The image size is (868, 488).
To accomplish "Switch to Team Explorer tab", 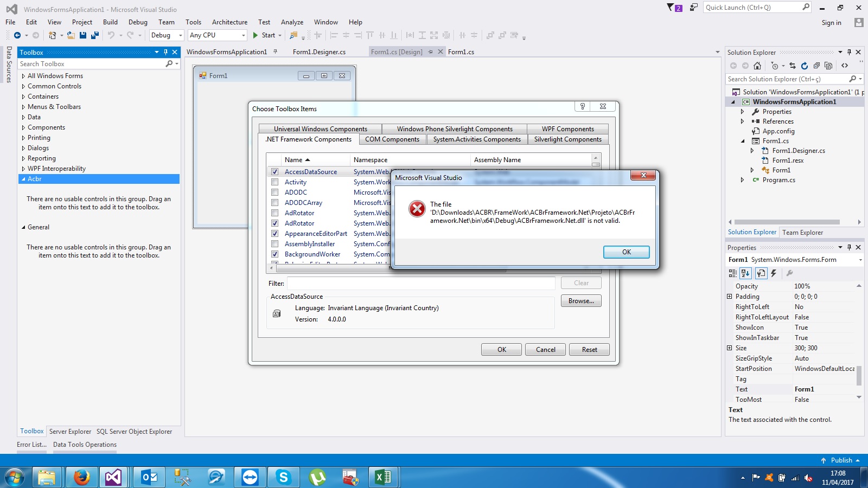I will pos(802,233).
